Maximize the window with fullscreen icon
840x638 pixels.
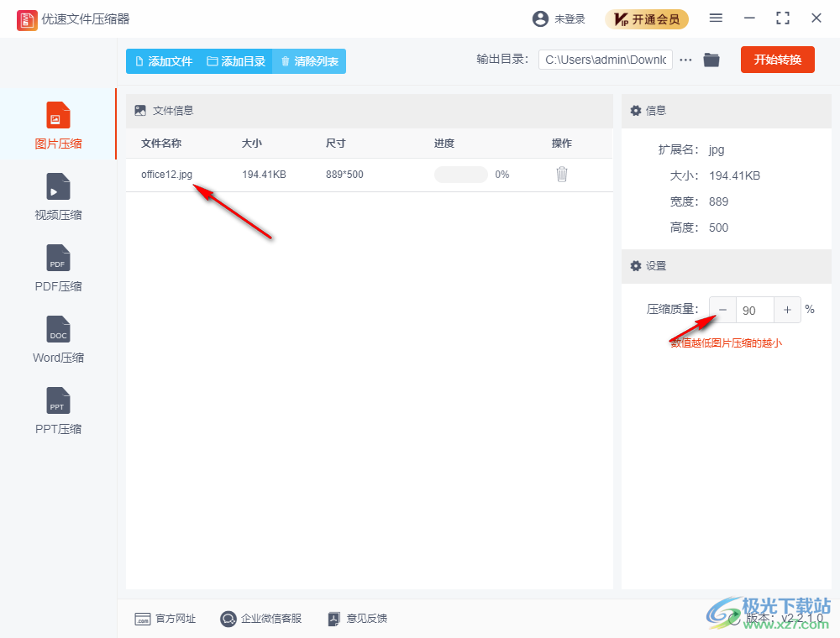point(783,18)
